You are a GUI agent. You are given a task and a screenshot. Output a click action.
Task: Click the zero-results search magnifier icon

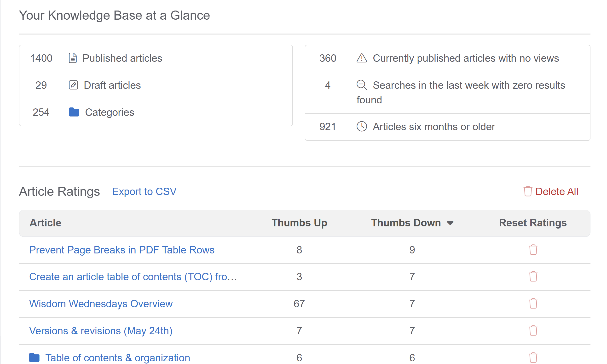pyautogui.click(x=361, y=85)
